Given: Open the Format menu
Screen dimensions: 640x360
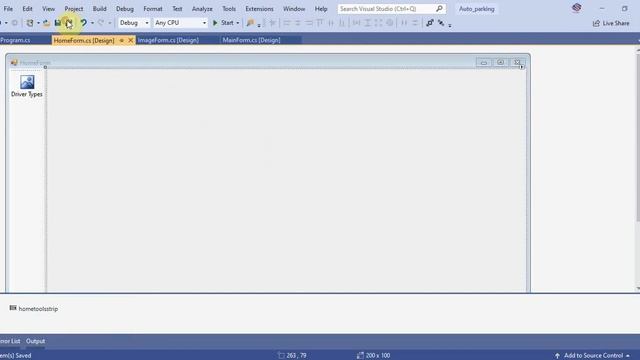Looking at the screenshot, I should (153, 9).
